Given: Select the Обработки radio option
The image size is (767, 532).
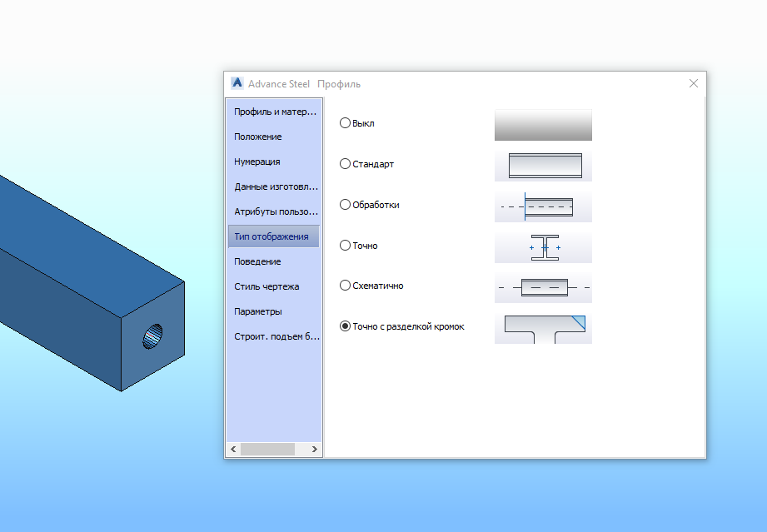Looking at the screenshot, I should 345,204.
